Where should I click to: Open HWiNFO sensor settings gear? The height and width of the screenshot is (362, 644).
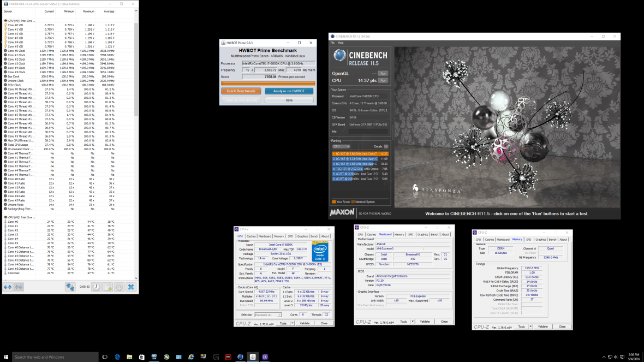[x=118, y=286]
